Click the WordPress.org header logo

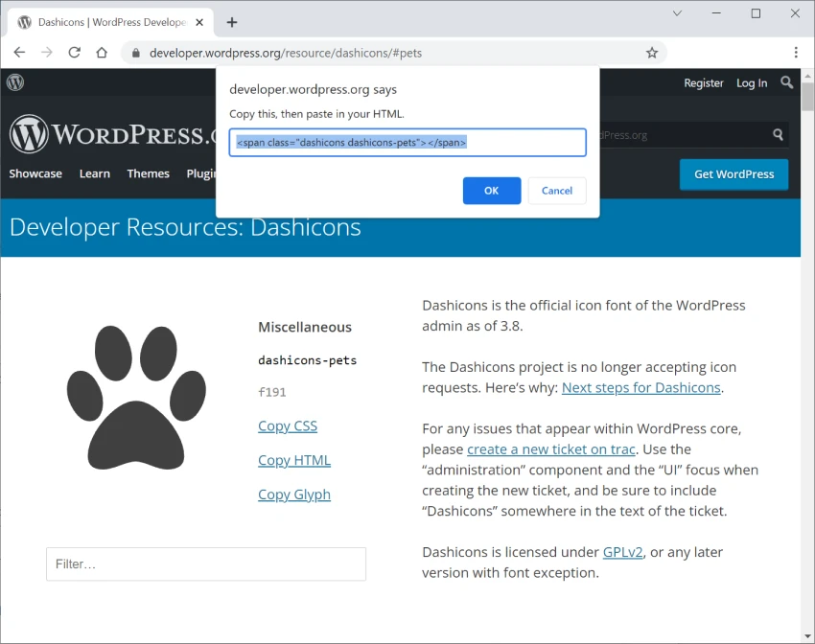point(112,134)
